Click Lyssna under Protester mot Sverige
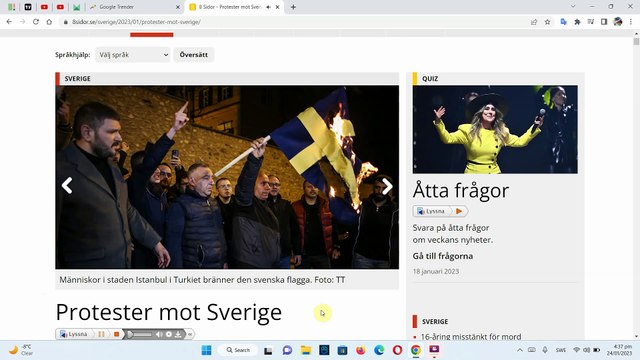 [x=73, y=334]
